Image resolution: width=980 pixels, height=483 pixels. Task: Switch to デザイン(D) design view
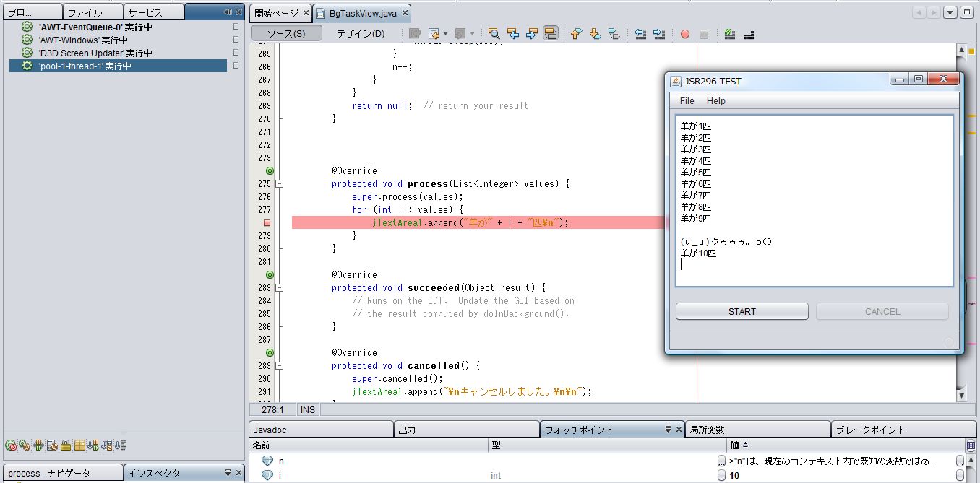[x=361, y=34]
